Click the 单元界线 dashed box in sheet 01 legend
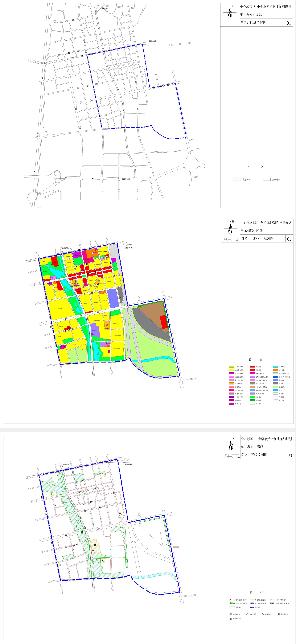Image resolution: width=296 pixels, height=644 pixels. (237, 179)
